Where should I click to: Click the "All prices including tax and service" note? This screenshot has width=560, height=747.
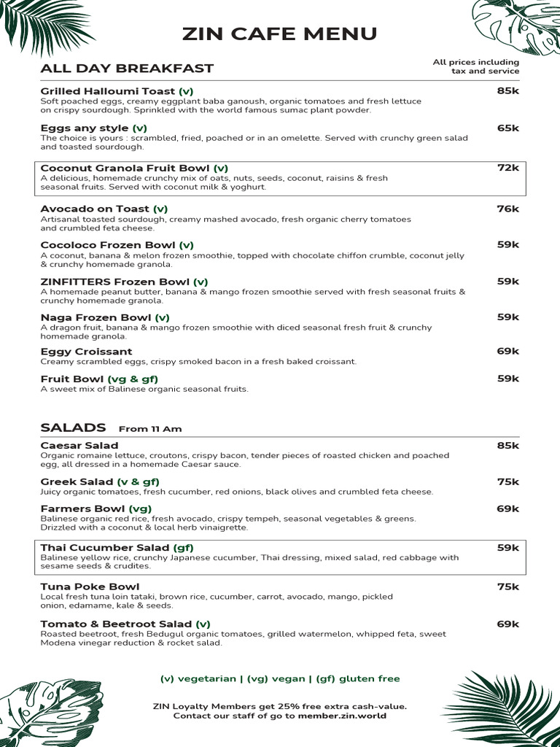pyautogui.click(x=475, y=66)
